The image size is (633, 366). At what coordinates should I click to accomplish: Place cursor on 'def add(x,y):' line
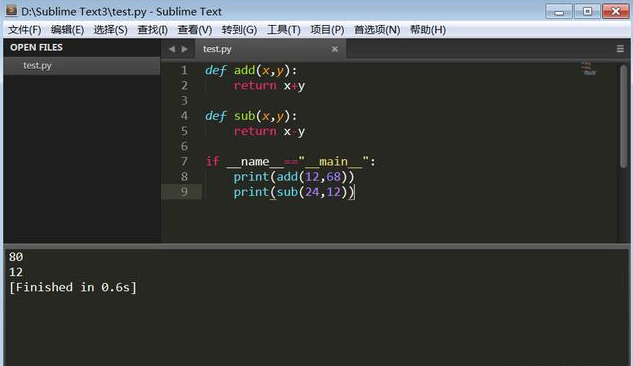tap(251, 70)
